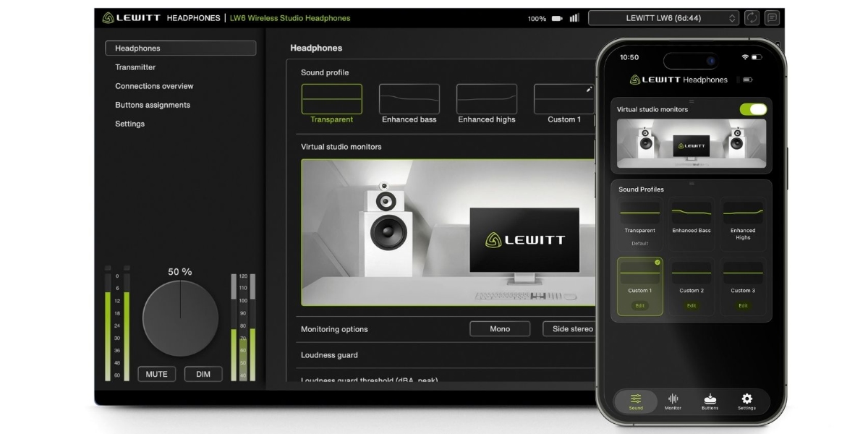Click the round volume knob showing 50 %
This screenshot has height=434, width=868.
pyautogui.click(x=180, y=318)
